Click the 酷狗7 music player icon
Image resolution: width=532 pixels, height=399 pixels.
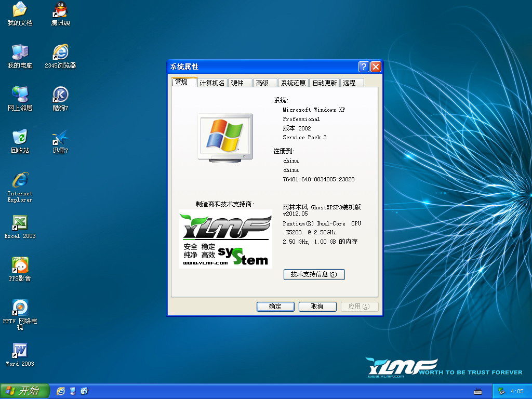coord(60,95)
